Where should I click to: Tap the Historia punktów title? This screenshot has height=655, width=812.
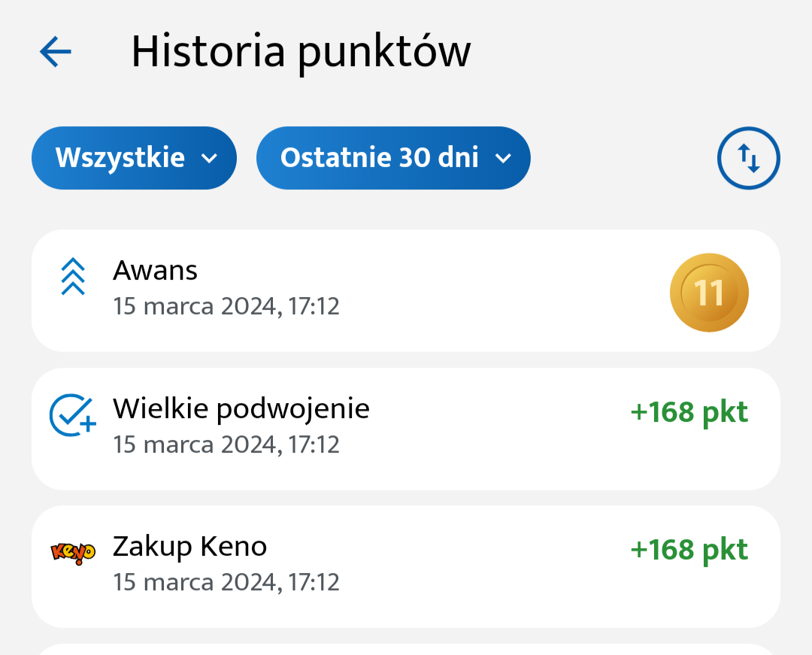tap(301, 53)
